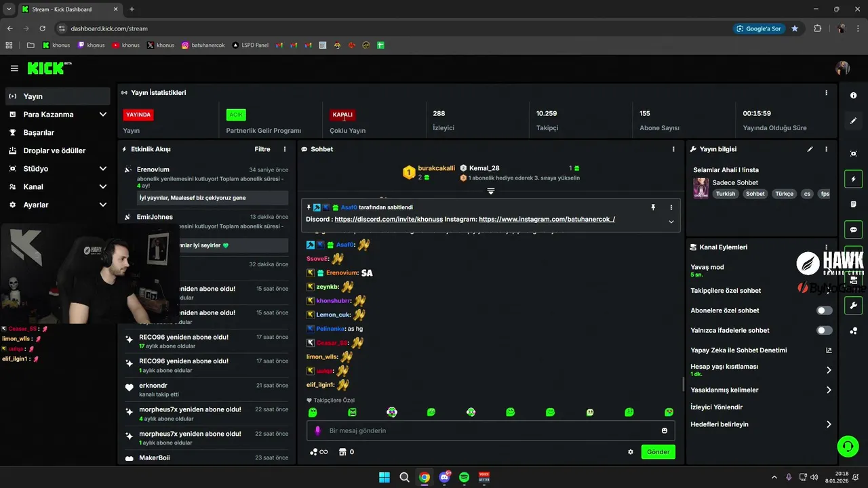Open Sohbet panel three-dot menu
The image size is (868, 488).
pyautogui.click(x=673, y=149)
